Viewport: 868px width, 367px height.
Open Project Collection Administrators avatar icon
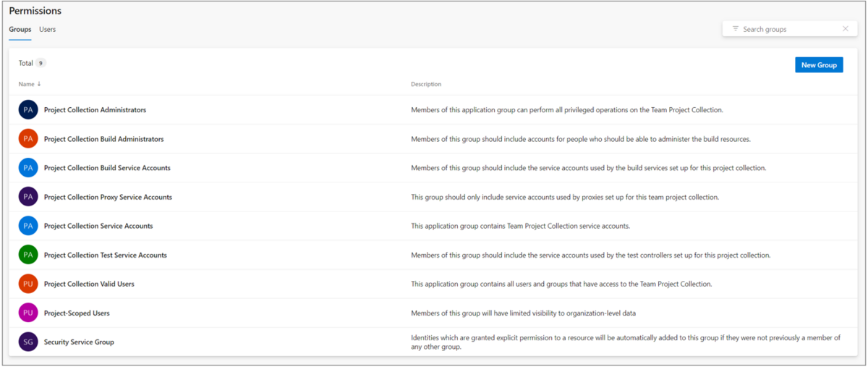point(28,110)
